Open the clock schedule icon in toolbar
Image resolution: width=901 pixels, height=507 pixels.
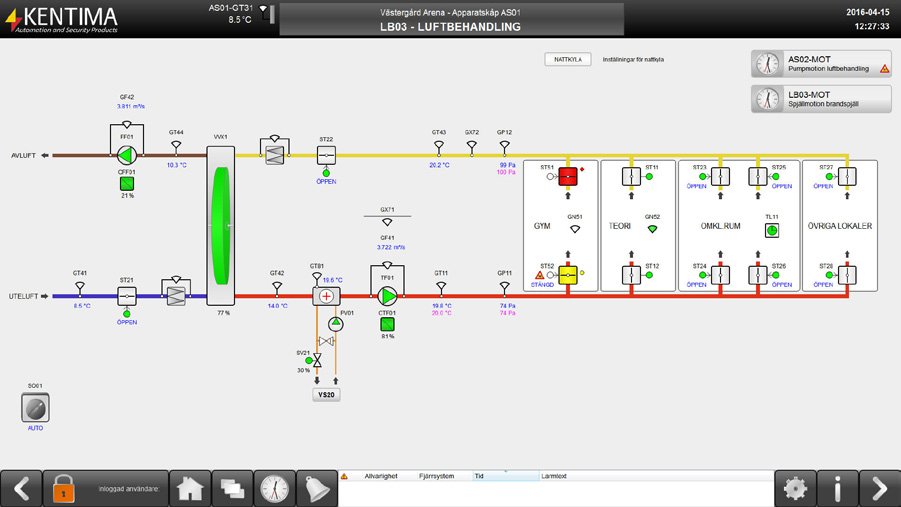point(275,489)
